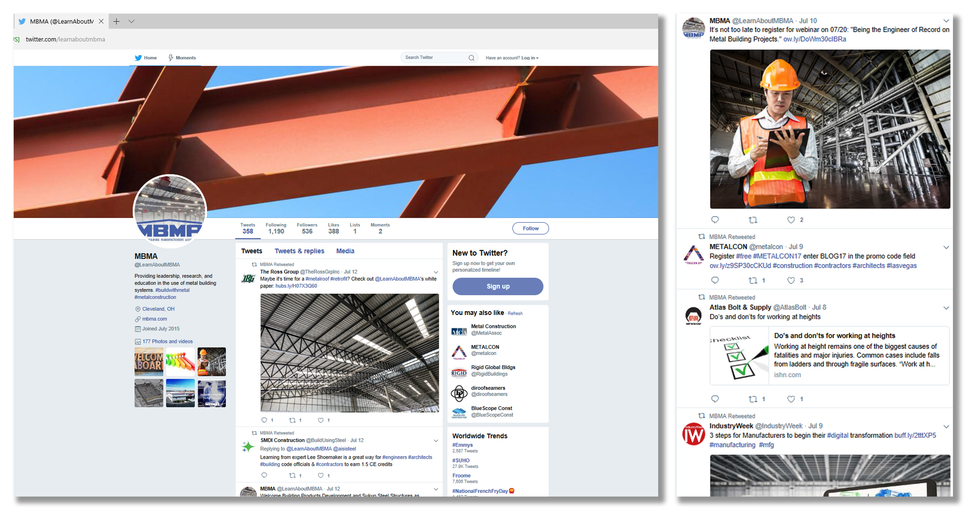Expand options for IndustryWeek tweet
Viewport: 980px width, 522px height.
(x=946, y=427)
